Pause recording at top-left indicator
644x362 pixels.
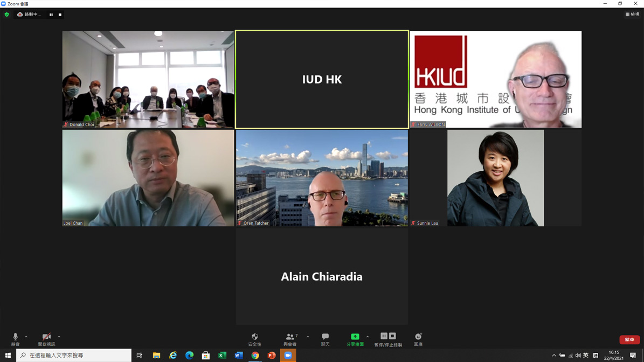[x=51, y=15]
